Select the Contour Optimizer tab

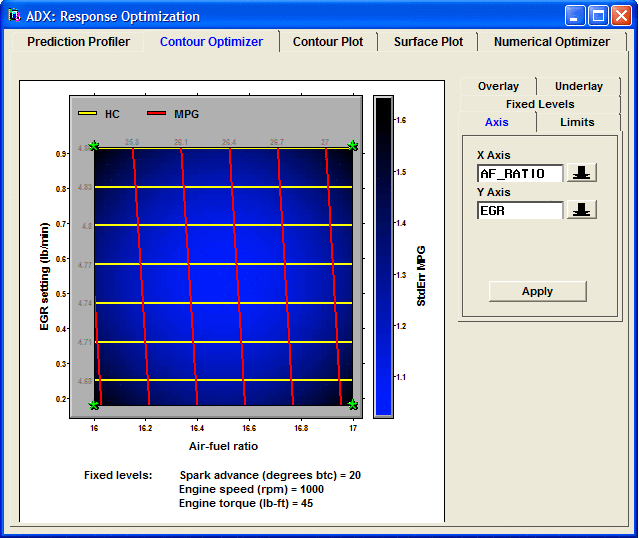[x=211, y=42]
